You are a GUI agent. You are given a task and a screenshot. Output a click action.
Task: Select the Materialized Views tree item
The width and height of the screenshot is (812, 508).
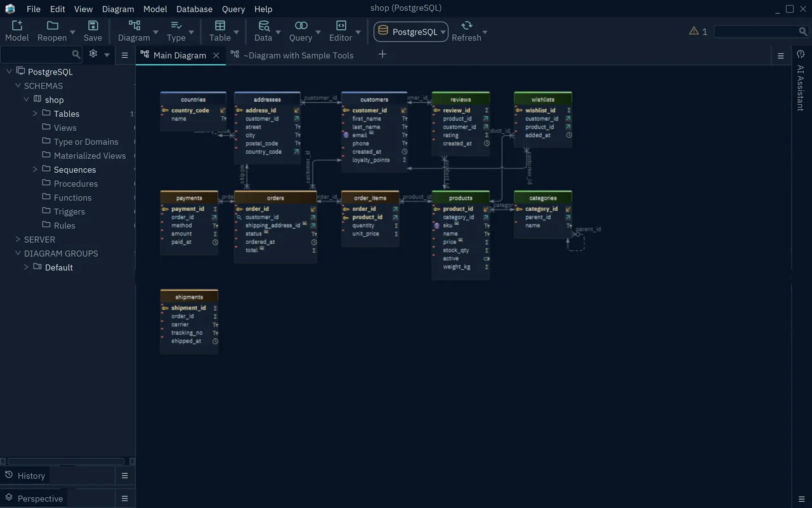click(x=90, y=156)
